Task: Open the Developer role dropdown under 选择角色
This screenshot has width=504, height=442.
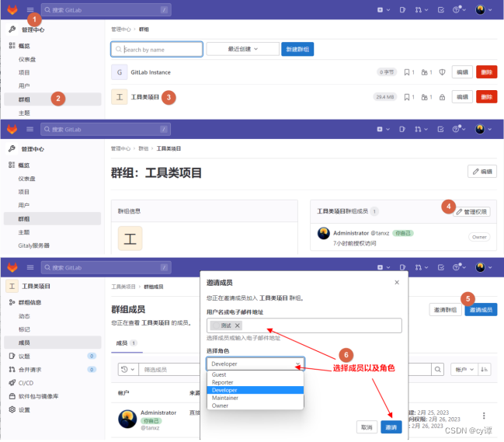Action: [x=255, y=364]
